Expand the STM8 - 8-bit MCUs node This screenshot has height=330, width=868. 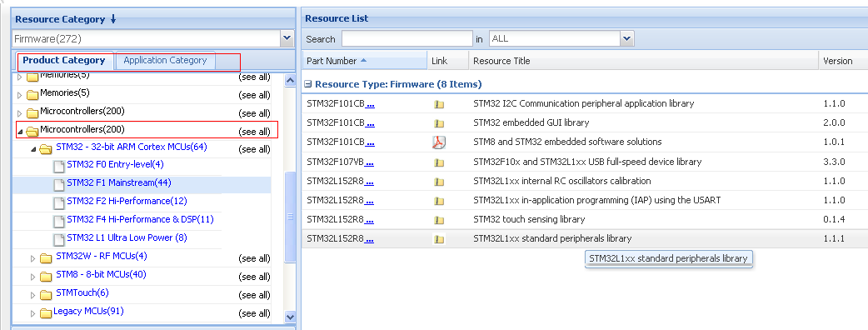pos(33,277)
